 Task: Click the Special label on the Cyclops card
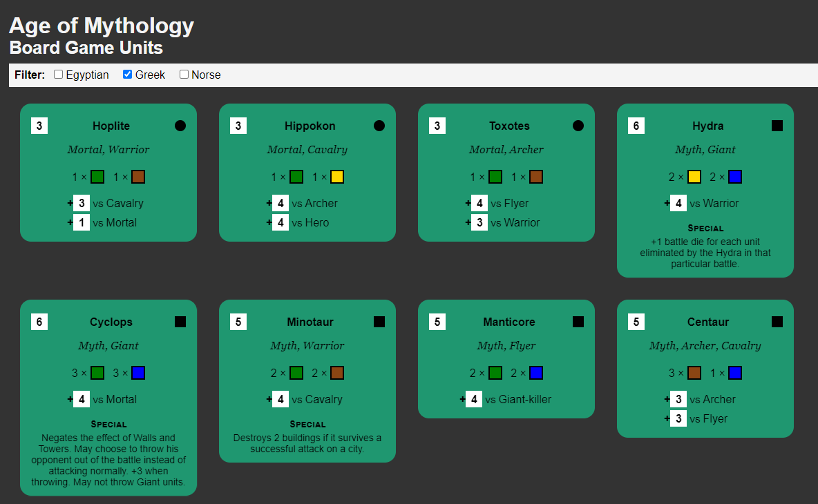108,424
